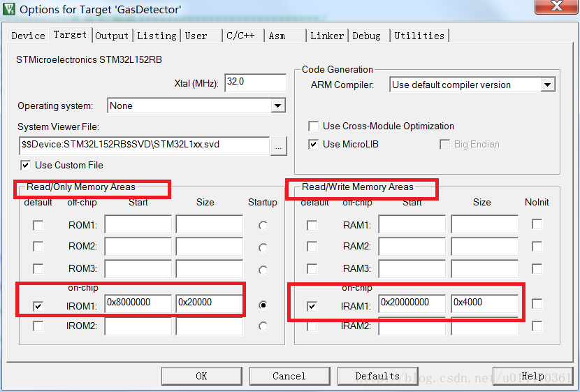Open the Linker tab

(327, 36)
